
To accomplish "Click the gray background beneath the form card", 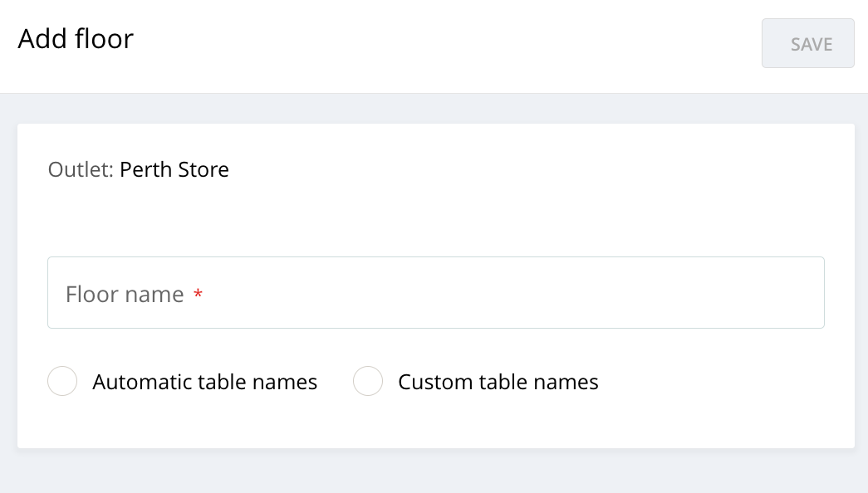I will 435,471.
